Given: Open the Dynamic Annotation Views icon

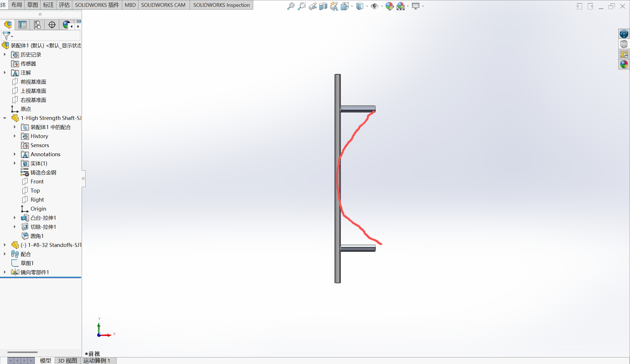Looking at the screenshot, I should pos(334,6).
